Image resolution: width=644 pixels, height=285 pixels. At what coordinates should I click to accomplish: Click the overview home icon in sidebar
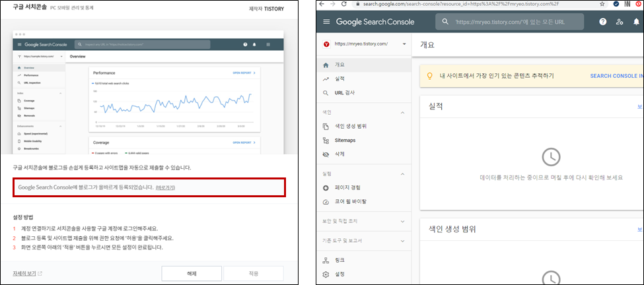(x=326, y=65)
